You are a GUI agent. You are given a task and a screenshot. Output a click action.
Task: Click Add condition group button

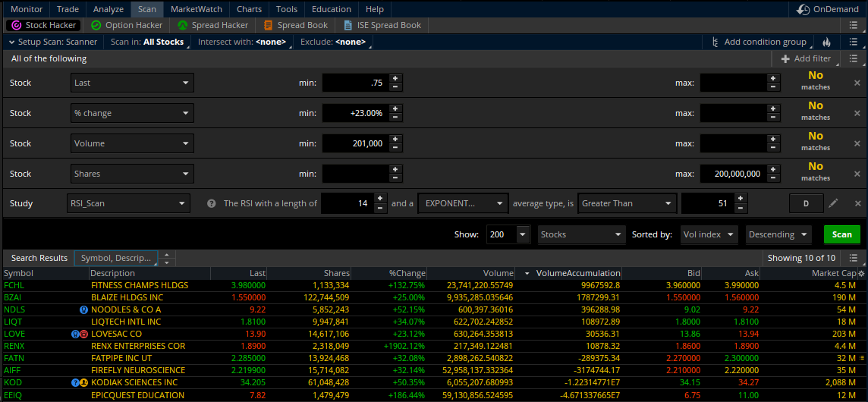coord(758,42)
